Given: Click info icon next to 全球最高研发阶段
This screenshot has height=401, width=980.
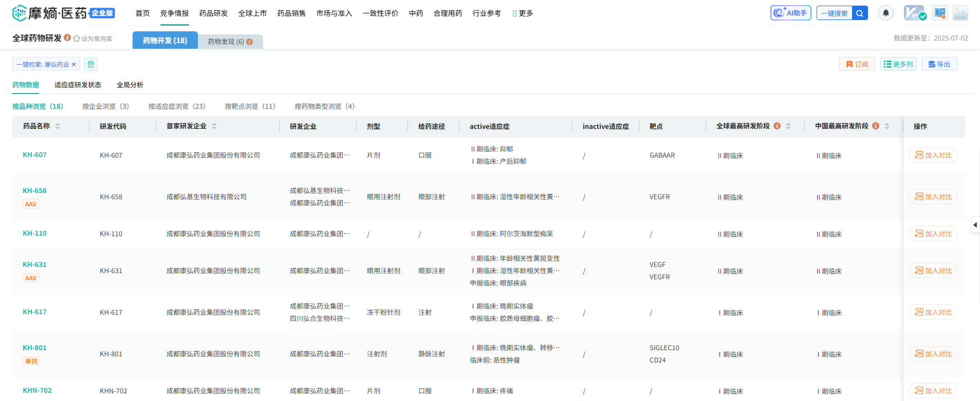Looking at the screenshot, I should pyautogui.click(x=777, y=126).
